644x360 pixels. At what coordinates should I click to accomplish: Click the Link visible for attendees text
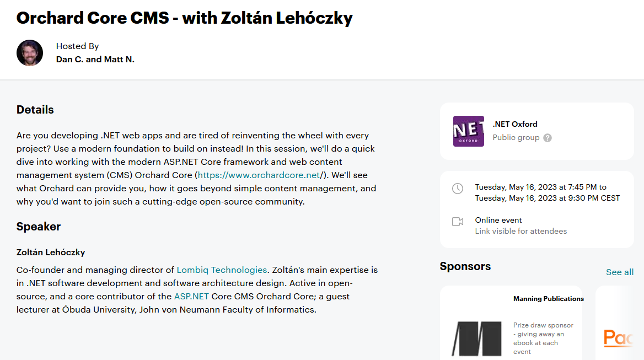pos(521,231)
